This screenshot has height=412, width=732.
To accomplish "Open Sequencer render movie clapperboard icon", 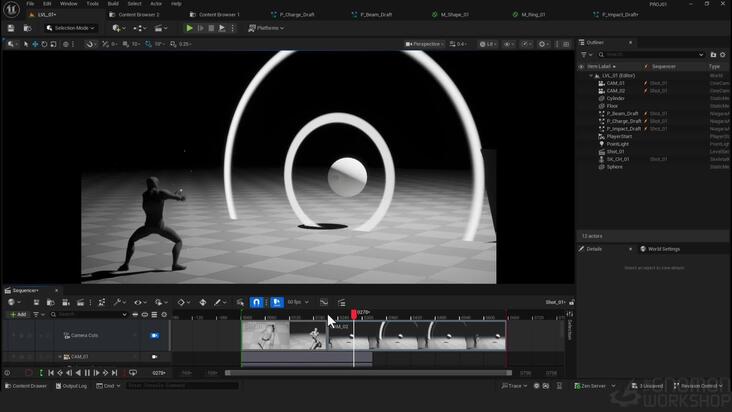I will click(80, 302).
